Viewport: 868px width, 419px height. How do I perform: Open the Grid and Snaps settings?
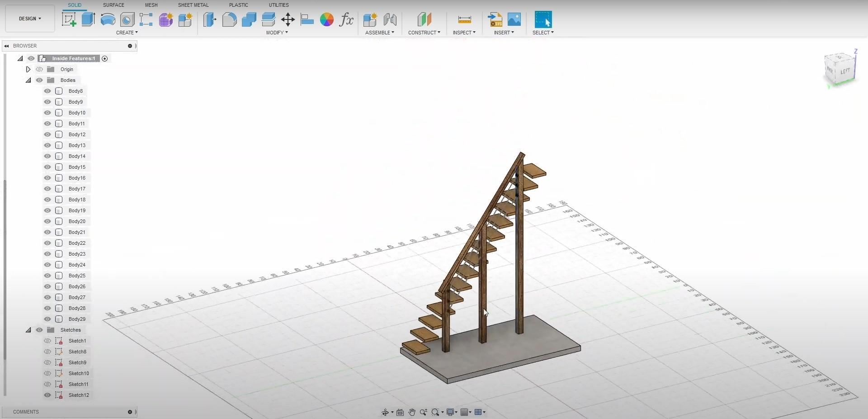(x=466, y=412)
